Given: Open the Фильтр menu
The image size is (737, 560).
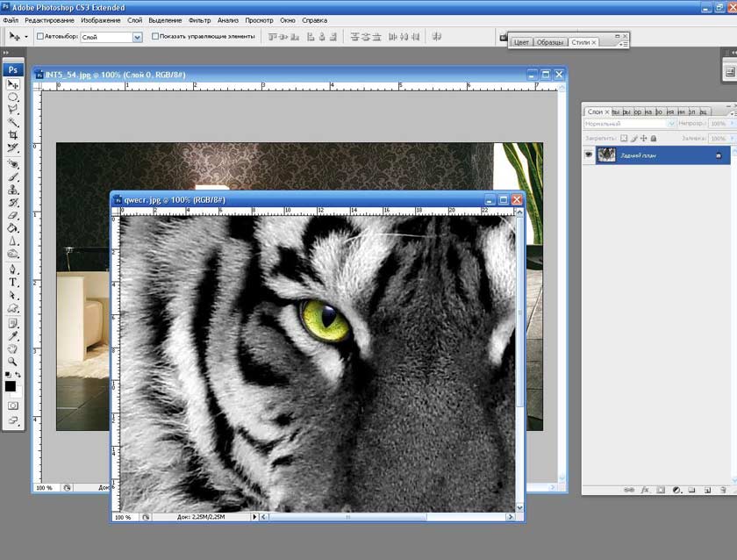Looking at the screenshot, I should pyautogui.click(x=200, y=19).
